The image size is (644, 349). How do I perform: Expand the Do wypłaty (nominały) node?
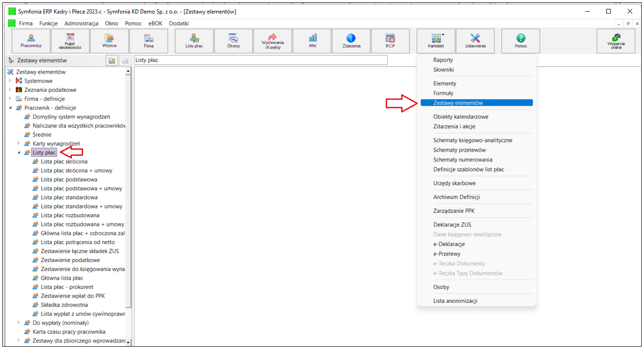coord(19,322)
